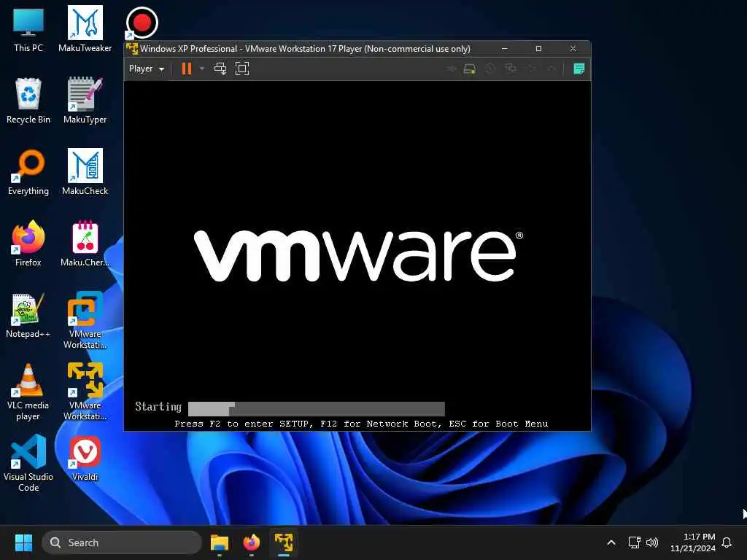
Task: Enter full screen mode in VMware Player
Action: (x=242, y=69)
